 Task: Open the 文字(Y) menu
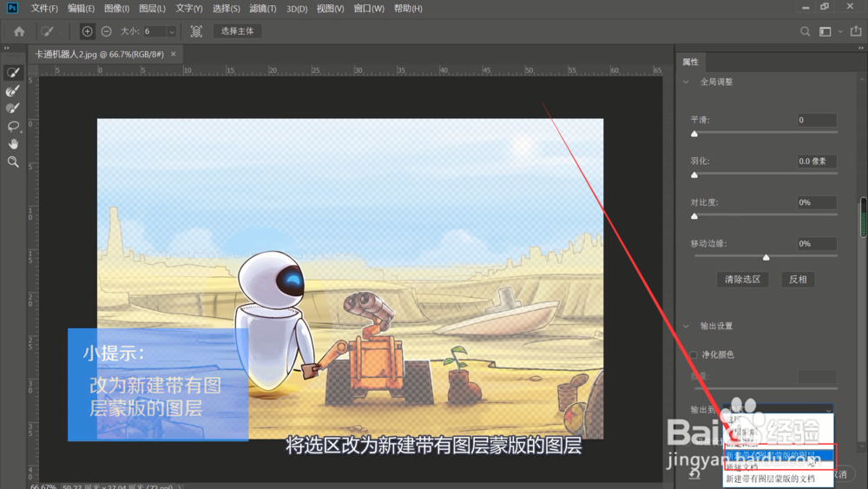click(x=188, y=9)
